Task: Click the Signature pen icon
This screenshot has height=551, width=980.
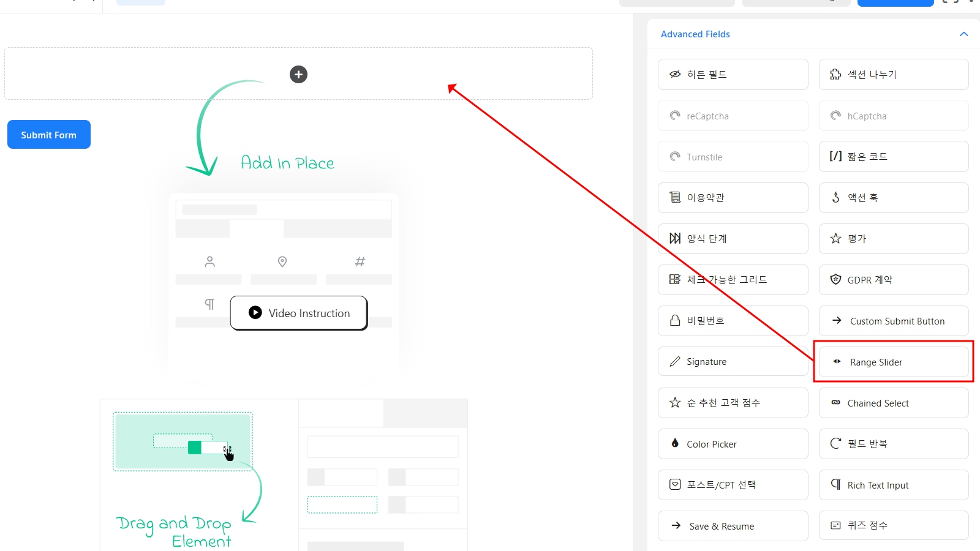Action: [x=675, y=361]
